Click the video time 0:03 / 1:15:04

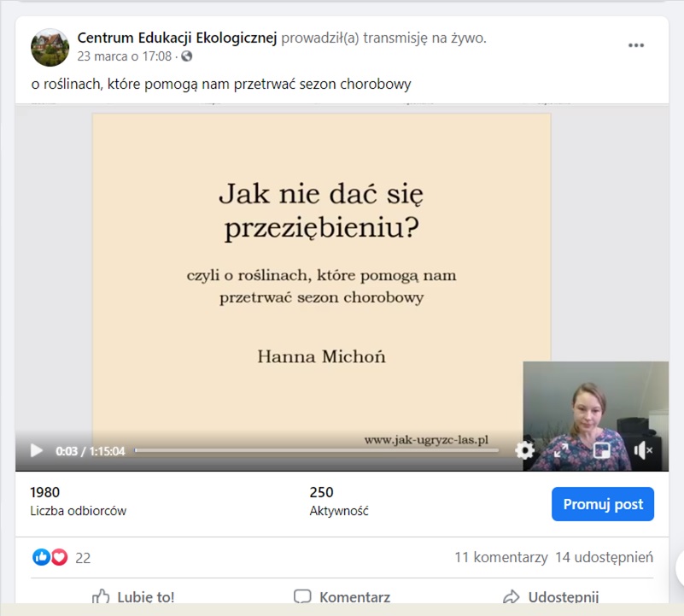point(91,451)
